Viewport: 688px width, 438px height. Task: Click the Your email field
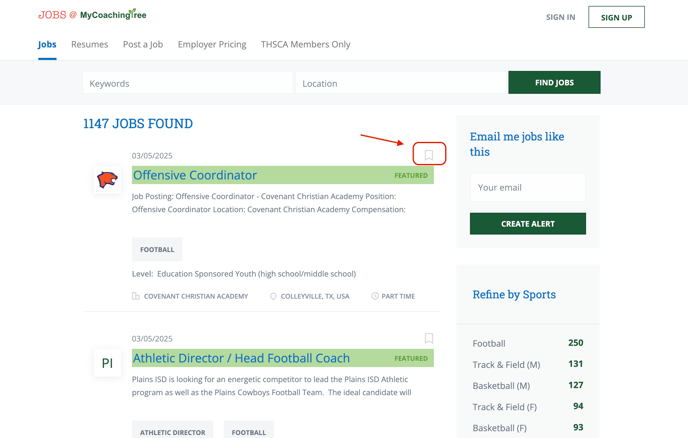(x=528, y=187)
